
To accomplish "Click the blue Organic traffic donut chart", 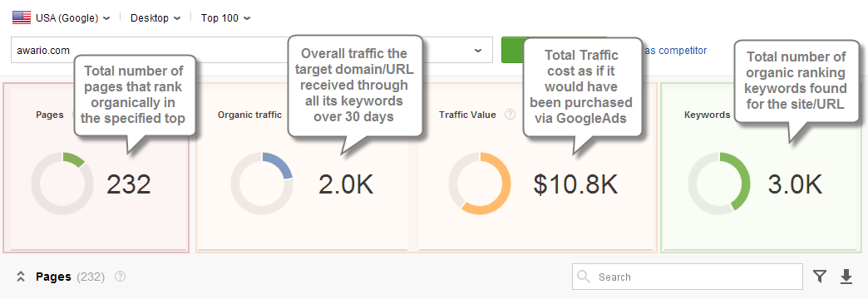I will (261, 184).
